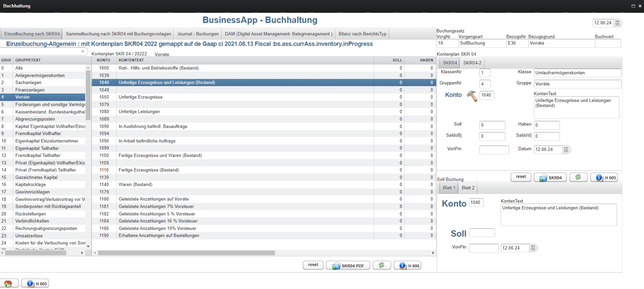Open the dropdown above the GRUPPETEXT list
Screen dimensions: 644x289
coord(83,51)
